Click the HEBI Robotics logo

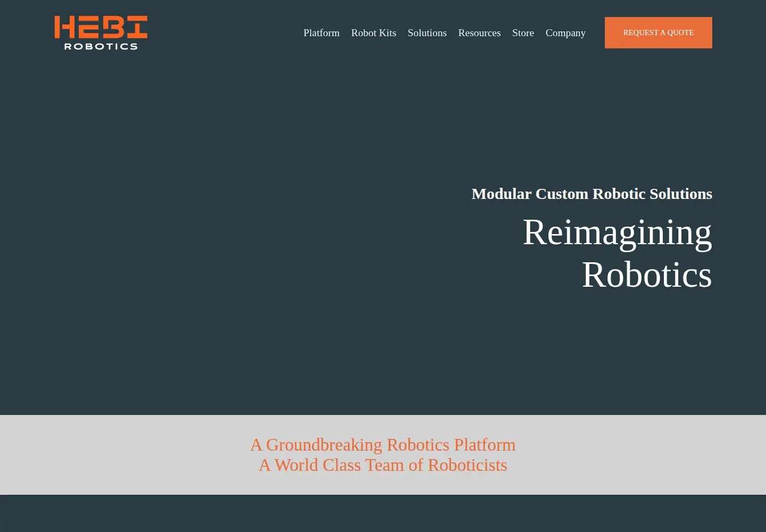pyautogui.click(x=101, y=32)
